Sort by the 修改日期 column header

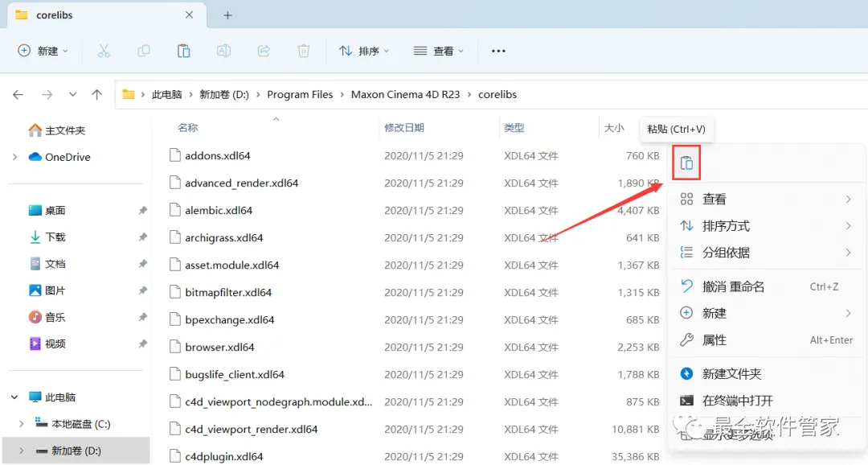404,128
